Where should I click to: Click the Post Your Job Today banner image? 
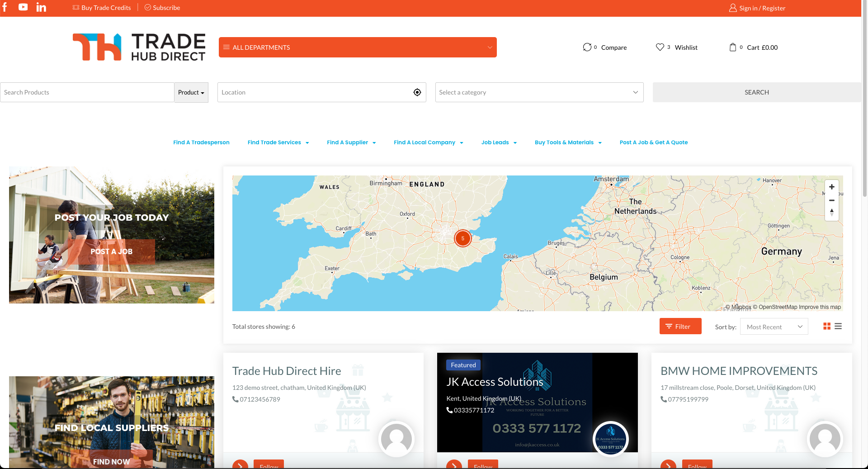click(112, 235)
